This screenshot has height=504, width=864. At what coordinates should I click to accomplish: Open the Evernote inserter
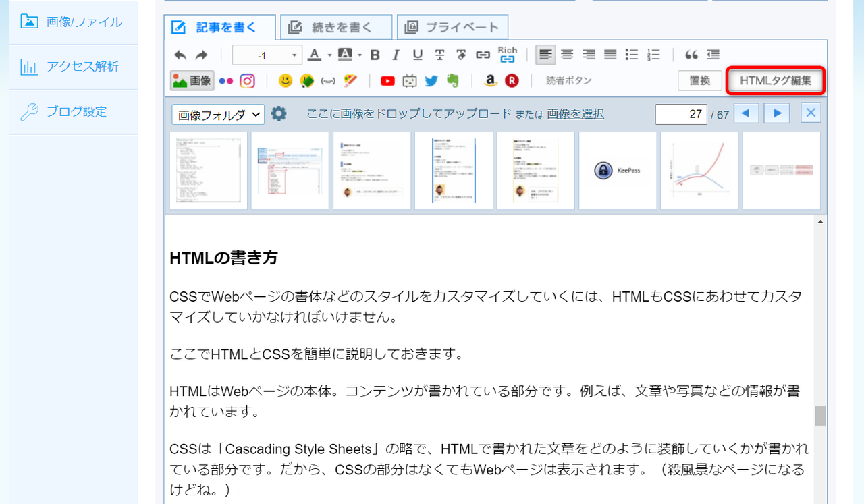pyautogui.click(x=452, y=81)
